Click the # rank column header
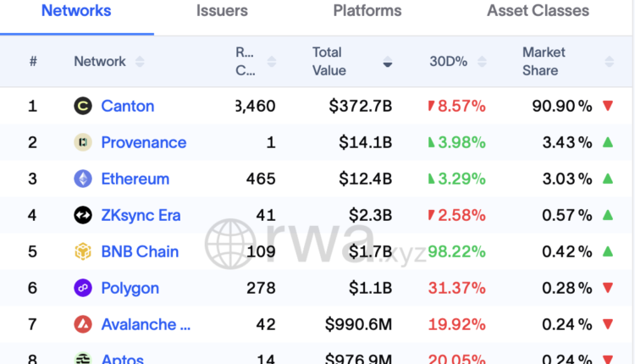635x364 pixels. pos(33,62)
